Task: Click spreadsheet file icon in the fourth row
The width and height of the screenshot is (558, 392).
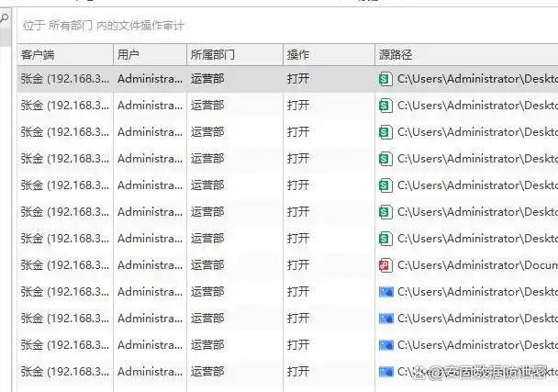Action: pyautogui.click(x=385, y=159)
